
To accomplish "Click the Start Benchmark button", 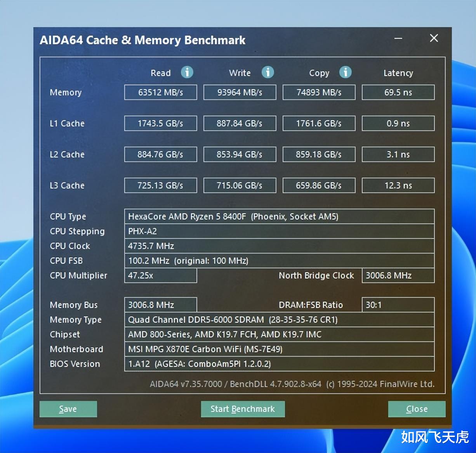I will (x=243, y=409).
